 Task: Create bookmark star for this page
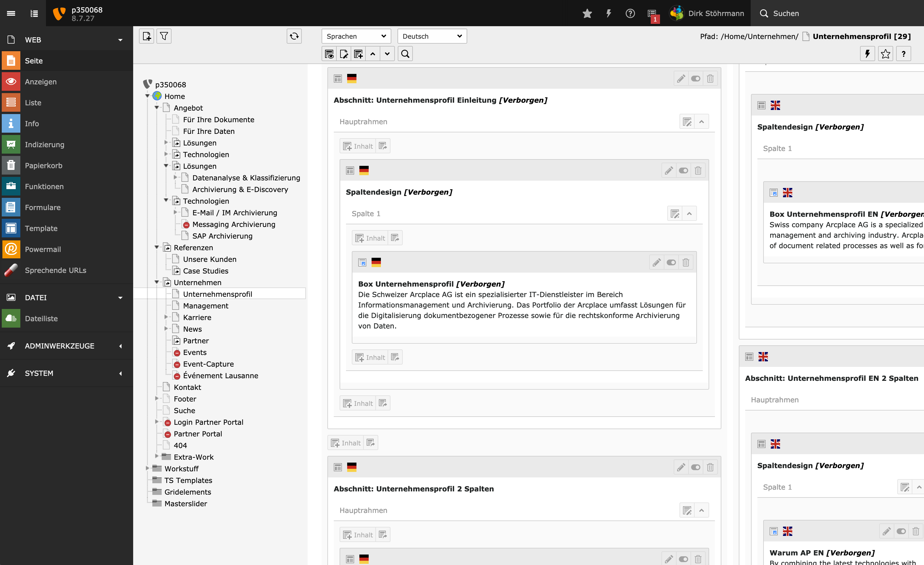pos(885,54)
